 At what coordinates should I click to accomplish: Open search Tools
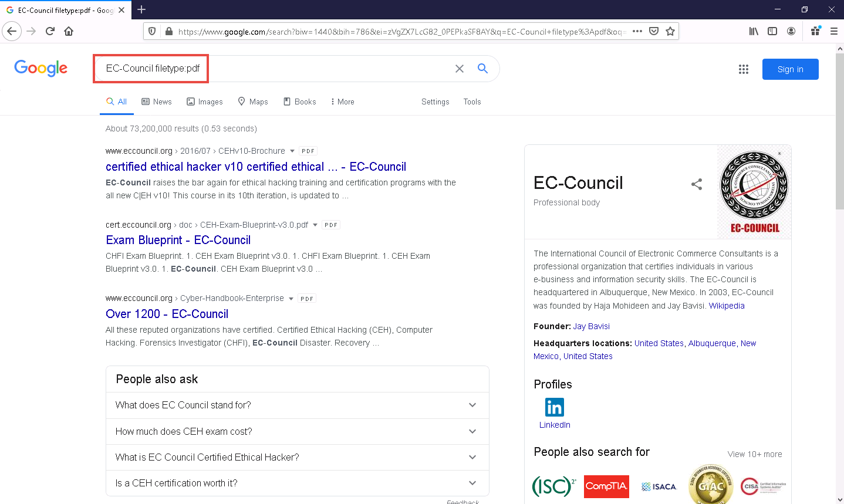click(472, 102)
